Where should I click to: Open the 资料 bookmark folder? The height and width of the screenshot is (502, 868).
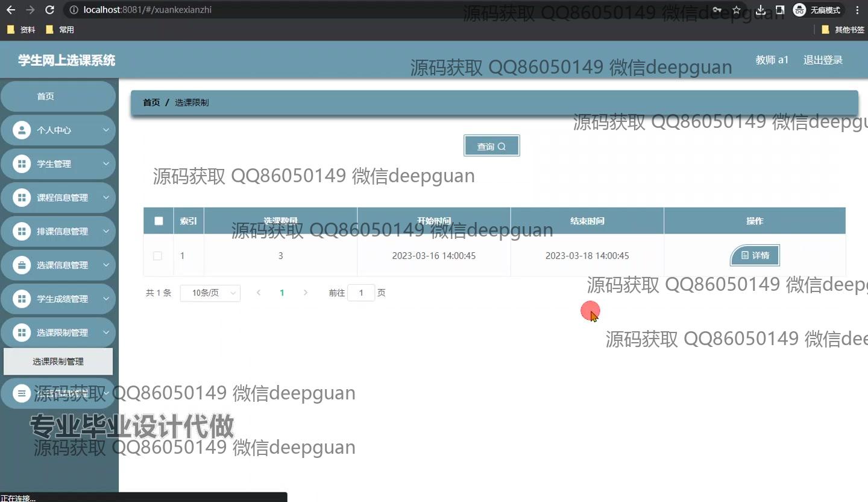pos(21,30)
